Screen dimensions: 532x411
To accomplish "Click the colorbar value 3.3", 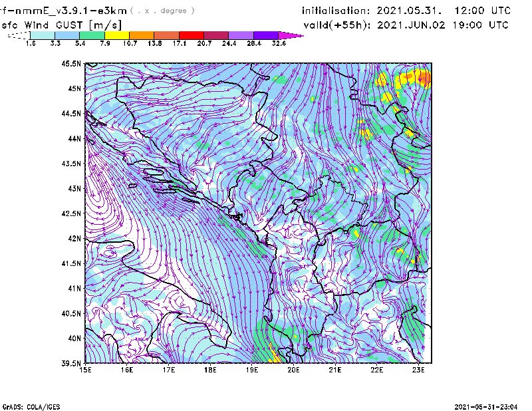I will click(55, 43).
